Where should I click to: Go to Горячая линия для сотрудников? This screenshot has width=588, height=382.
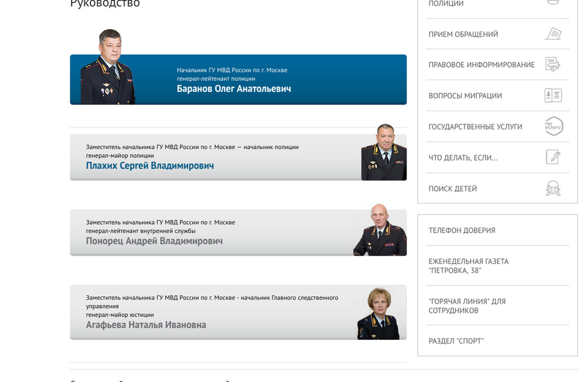[x=467, y=306]
